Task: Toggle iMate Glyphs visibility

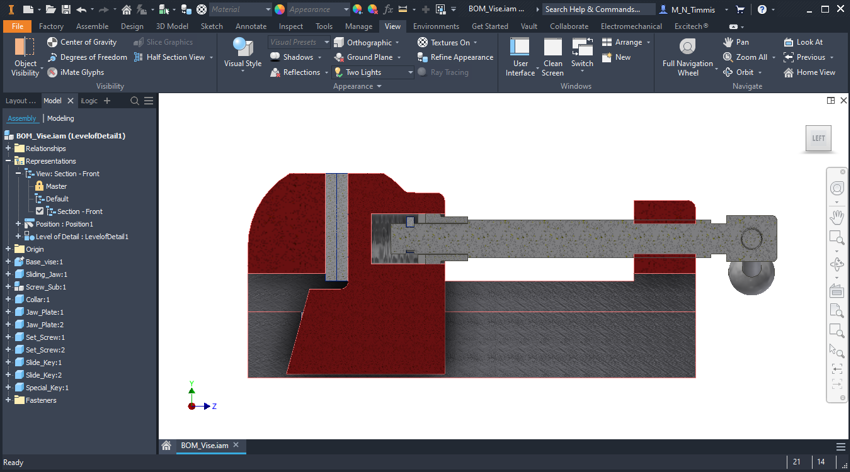Action: (x=75, y=72)
